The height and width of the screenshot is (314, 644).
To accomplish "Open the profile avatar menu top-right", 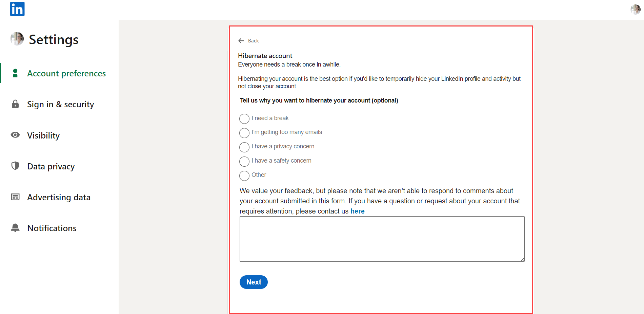I will pyautogui.click(x=635, y=9).
